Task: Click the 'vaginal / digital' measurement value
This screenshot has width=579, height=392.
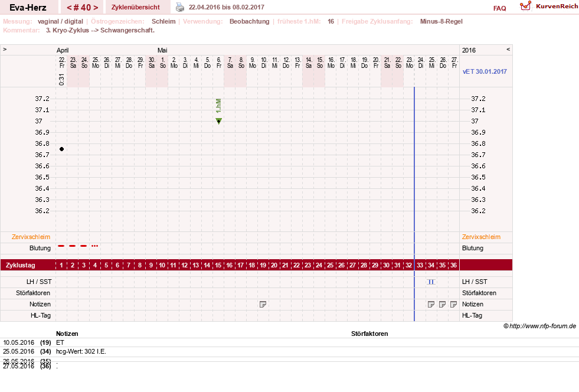Action: (61, 21)
